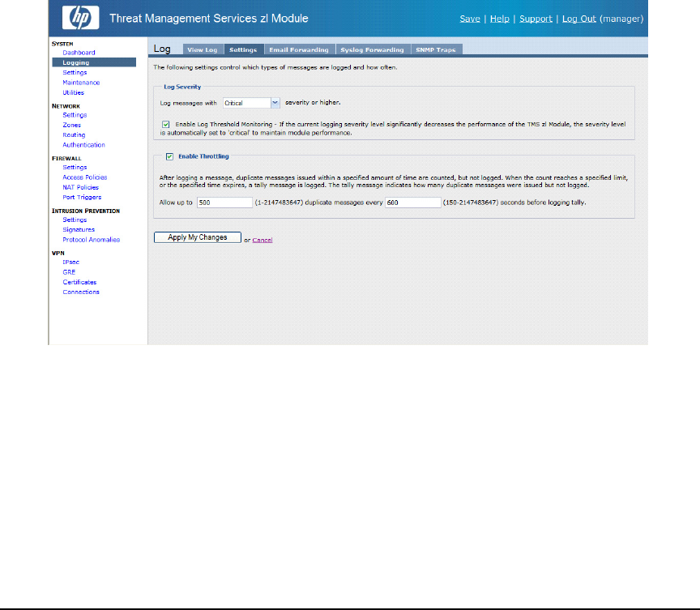Viewport: 700px width, 610px height.
Task: Open GRE under VPN
Action: (x=69, y=272)
